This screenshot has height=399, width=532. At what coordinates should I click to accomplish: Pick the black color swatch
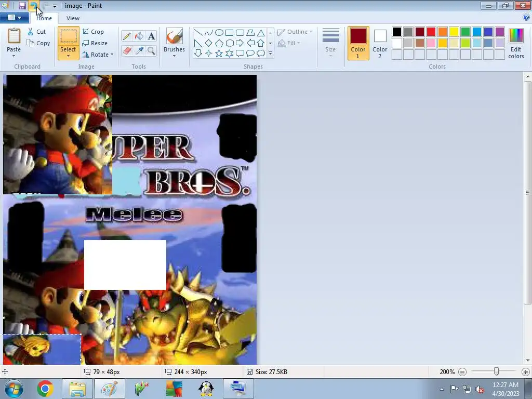point(396,32)
